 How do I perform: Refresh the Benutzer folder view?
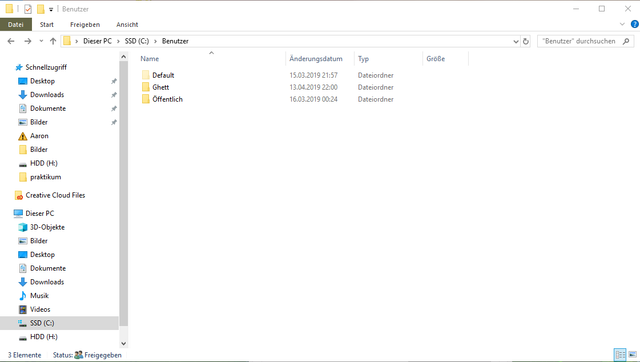coord(526,41)
